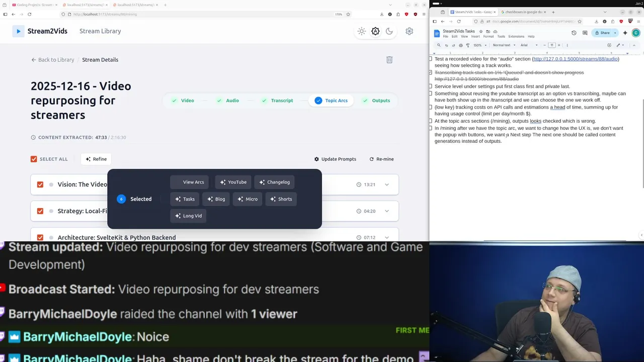Open Google Docs Tools menu
Viewport: 644px width, 362px height.
tap(501, 37)
